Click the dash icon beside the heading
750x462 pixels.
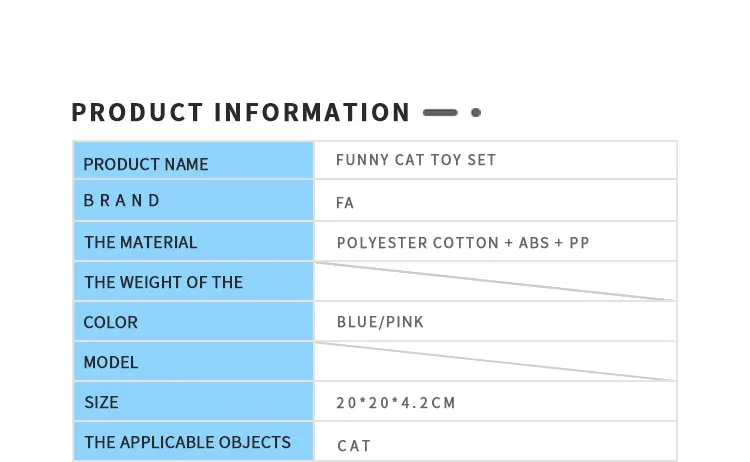pyautogui.click(x=440, y=113)
